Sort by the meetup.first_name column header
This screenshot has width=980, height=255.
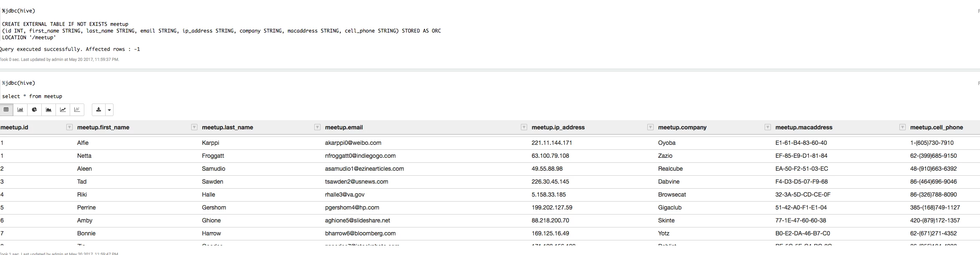tap(103, 127)
